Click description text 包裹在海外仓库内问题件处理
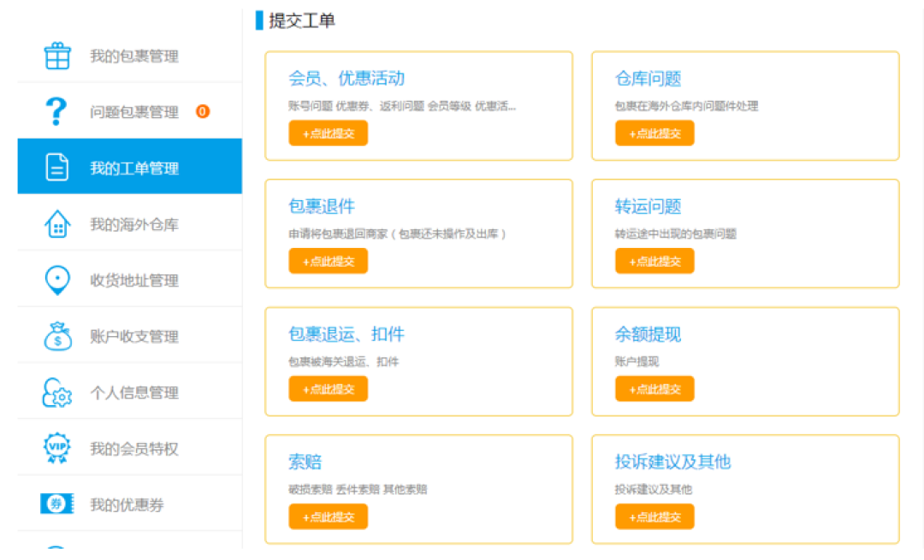 [x=686, y=106]
